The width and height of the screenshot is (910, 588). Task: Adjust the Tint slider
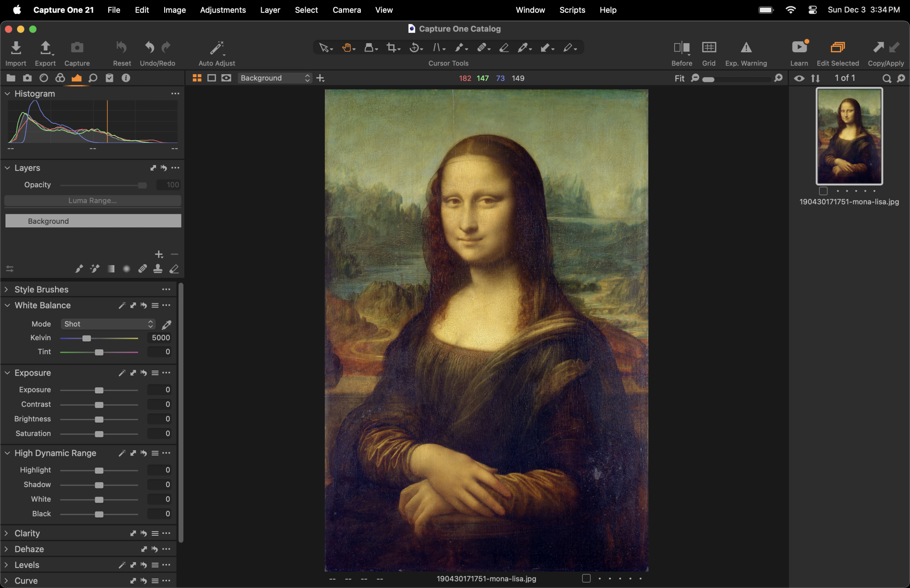click(99, 352)
